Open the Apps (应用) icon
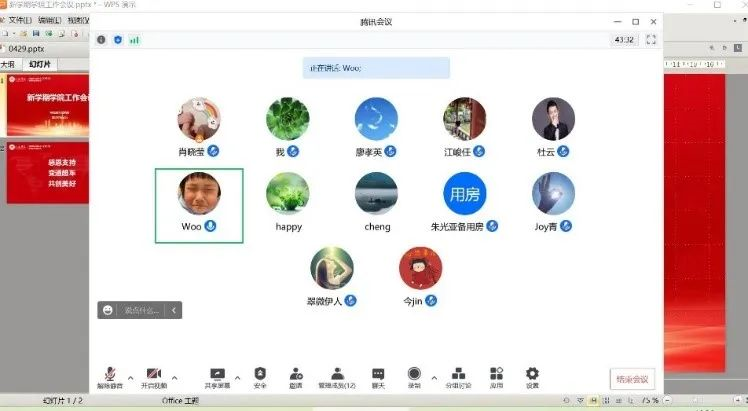 [496, 376]
